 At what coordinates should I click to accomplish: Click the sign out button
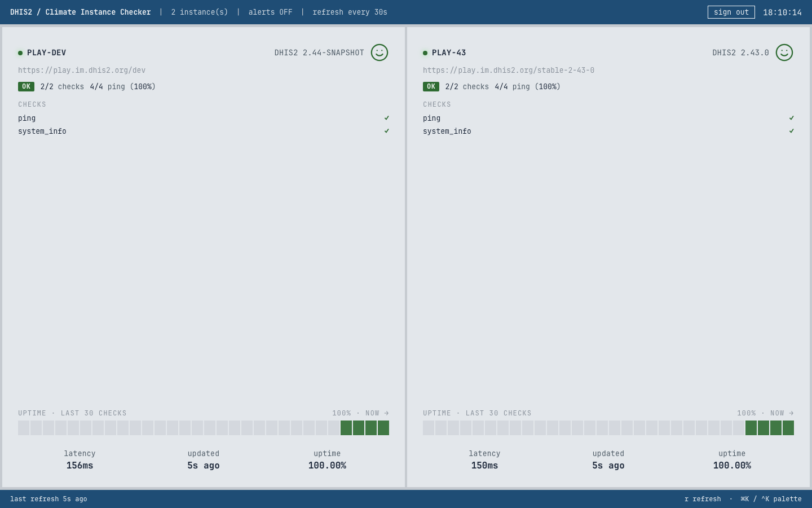(x=731, y=12)
